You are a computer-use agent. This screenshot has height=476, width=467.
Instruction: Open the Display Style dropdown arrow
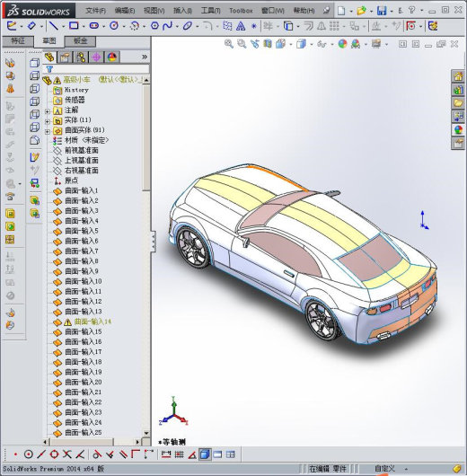coord(312,45)
